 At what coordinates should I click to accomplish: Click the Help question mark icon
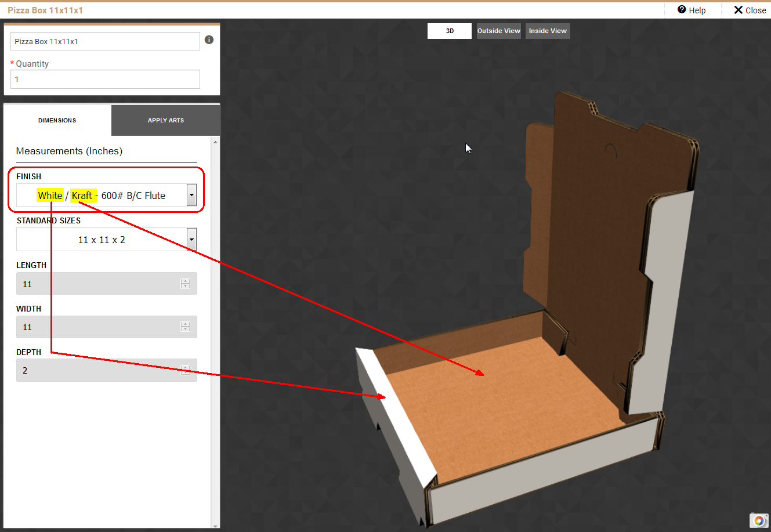(680, 10)
